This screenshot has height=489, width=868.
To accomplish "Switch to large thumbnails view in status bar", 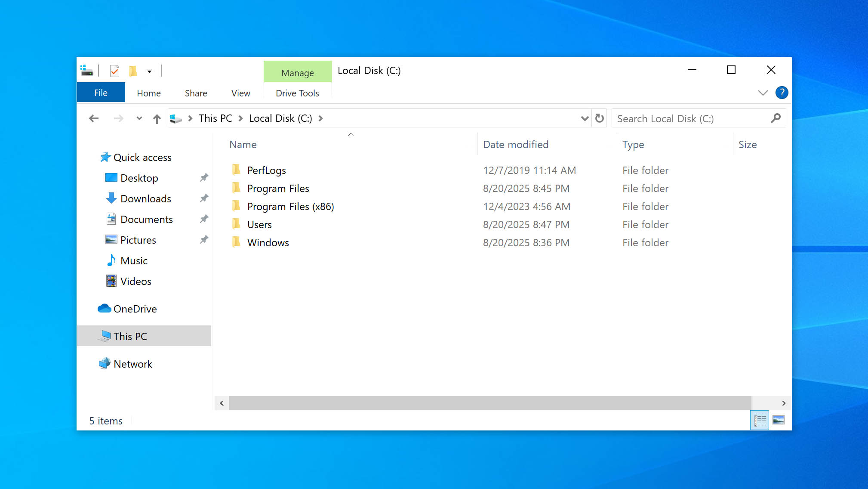I will [779, 420].
